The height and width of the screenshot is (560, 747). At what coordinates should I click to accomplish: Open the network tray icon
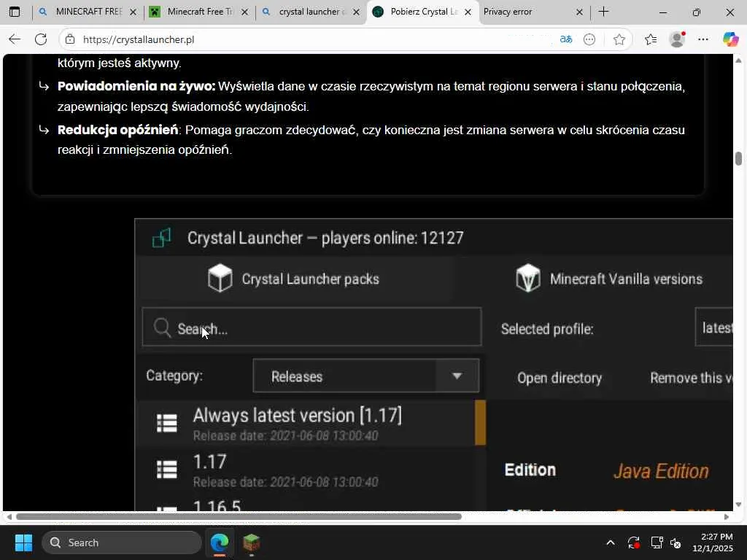657,542
